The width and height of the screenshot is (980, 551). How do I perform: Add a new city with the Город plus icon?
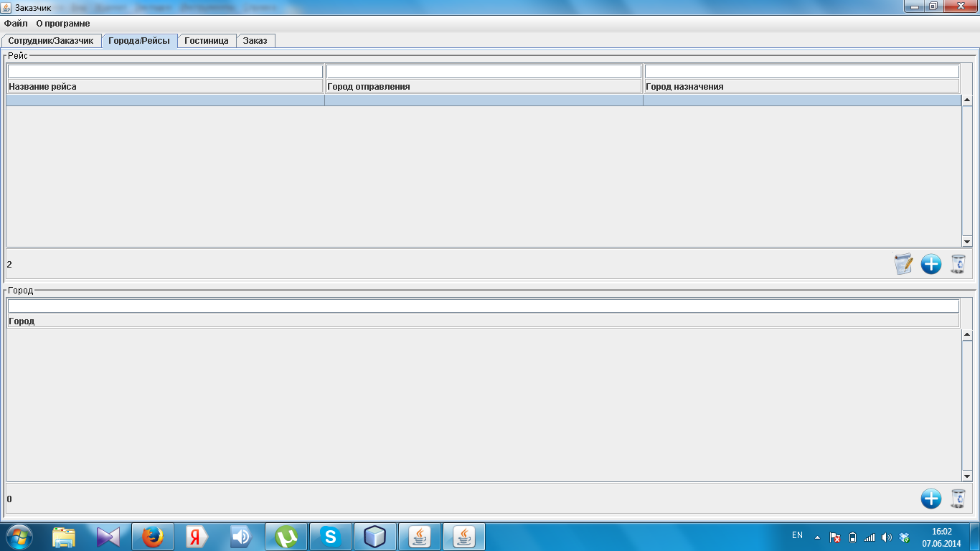click(931, 499)
